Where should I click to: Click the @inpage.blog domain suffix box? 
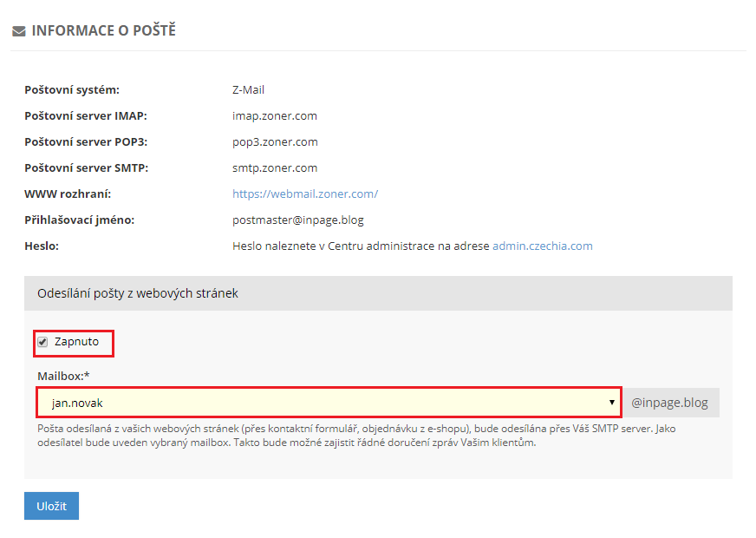(671, 403)
